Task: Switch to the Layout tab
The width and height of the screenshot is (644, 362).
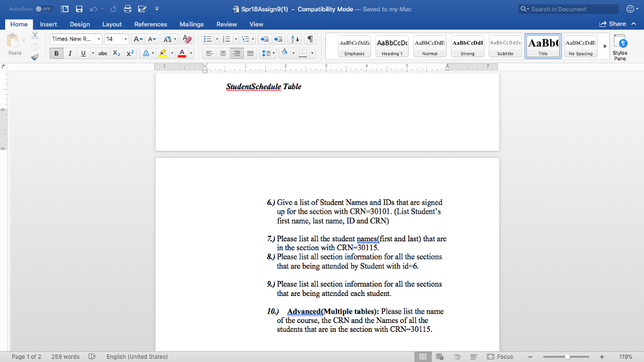Action: (x=112, y=25)
